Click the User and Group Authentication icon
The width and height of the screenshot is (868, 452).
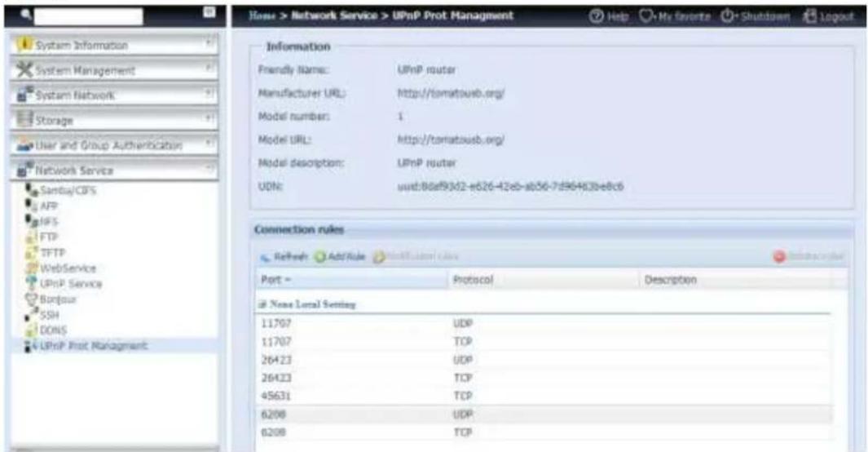[25, 145]
